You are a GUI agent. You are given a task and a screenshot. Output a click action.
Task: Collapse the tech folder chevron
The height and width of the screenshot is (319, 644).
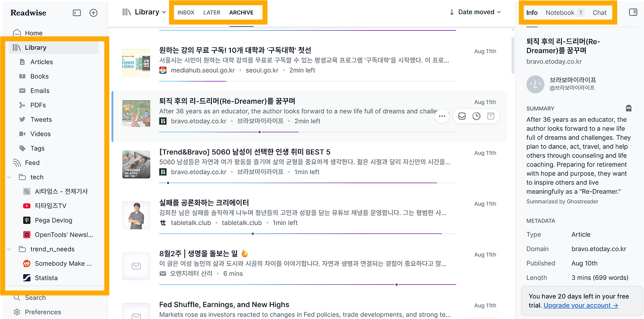pos(9,177)
